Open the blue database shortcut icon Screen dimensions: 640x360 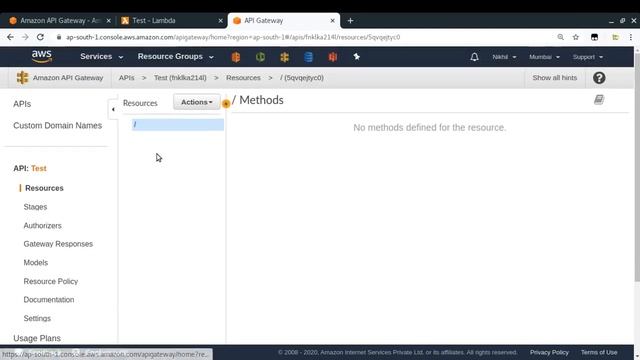(x=309, y=57)
